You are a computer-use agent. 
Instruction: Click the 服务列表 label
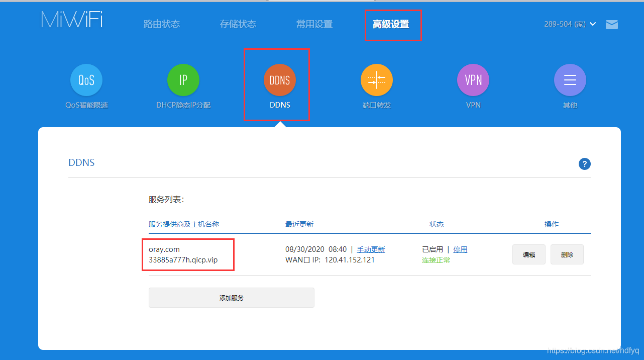(166, 200)
